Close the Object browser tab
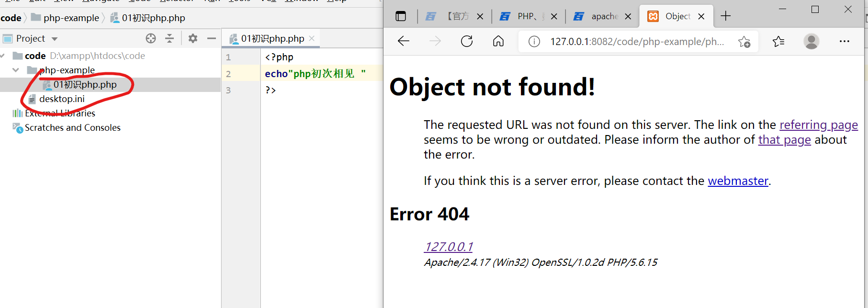Screen dimensions: 868x308 (701, 16)
